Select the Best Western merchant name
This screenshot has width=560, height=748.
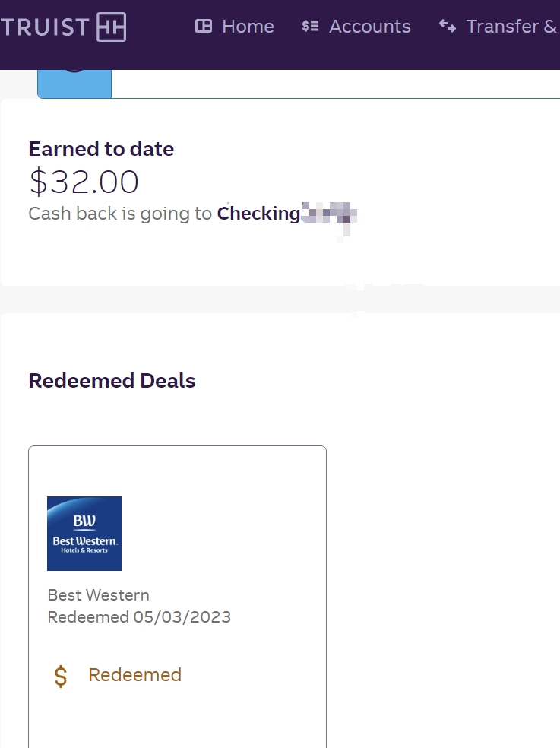point(99,595)
